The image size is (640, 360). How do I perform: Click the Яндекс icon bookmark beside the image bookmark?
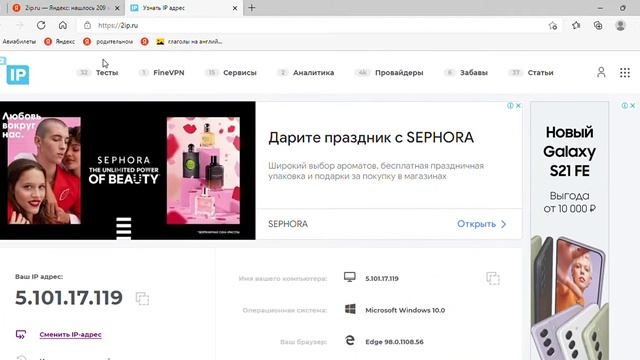144,42
